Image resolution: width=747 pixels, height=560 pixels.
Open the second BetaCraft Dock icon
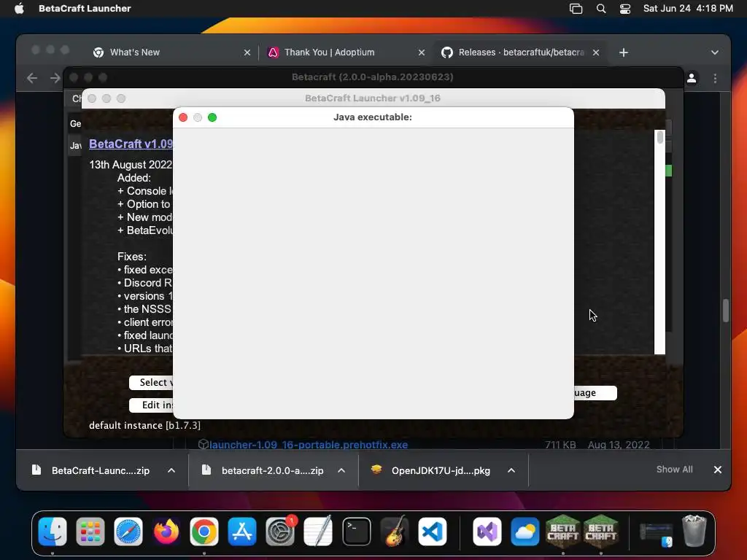(x=601, y=532)
